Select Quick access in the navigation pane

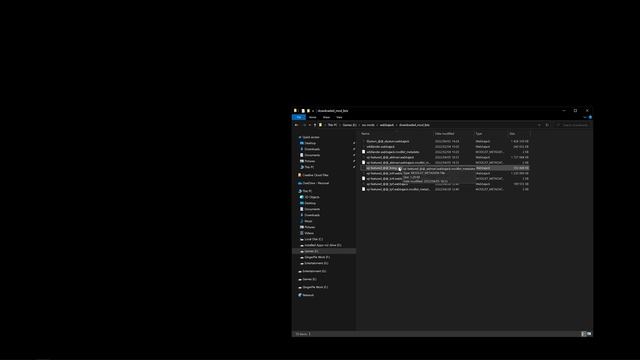311,137
